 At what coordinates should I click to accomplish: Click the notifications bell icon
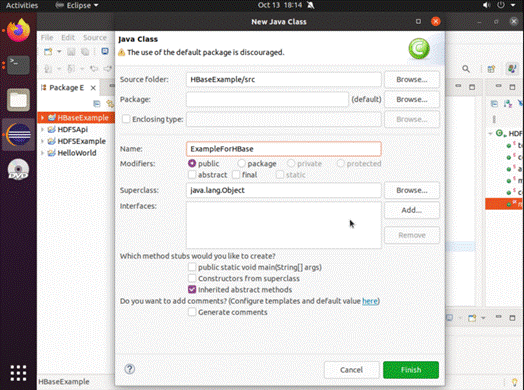point(311,5)
